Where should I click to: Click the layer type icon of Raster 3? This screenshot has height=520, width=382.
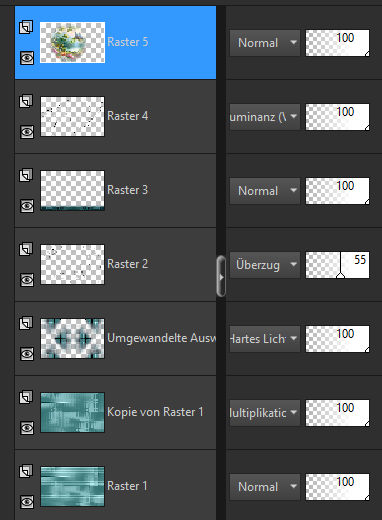(x=26, y=175)
